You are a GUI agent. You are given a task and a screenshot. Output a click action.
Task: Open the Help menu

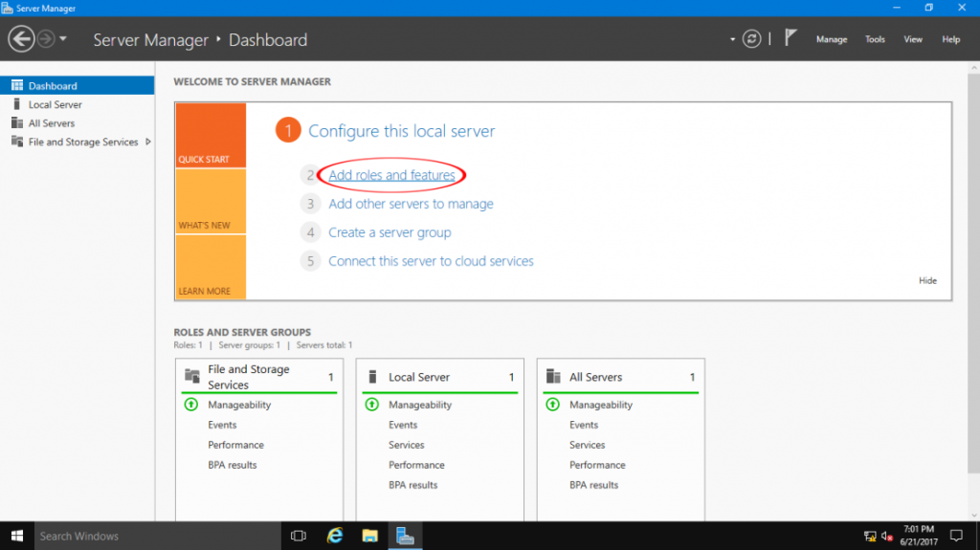tap(950, 39)
